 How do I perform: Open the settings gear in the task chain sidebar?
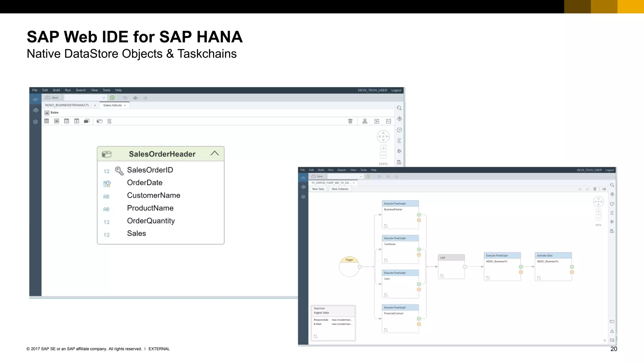pyautogui.click(x=303, y=197)
